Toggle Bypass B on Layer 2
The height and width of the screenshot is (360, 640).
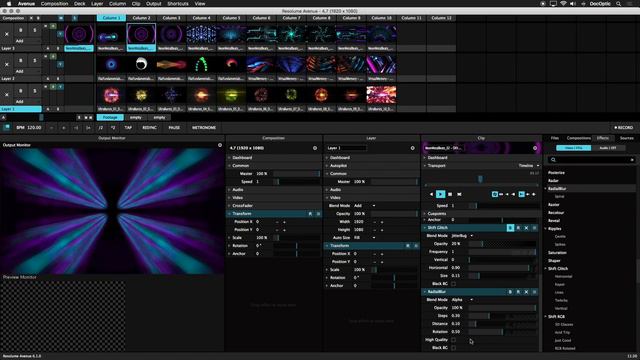click(21, 60)
